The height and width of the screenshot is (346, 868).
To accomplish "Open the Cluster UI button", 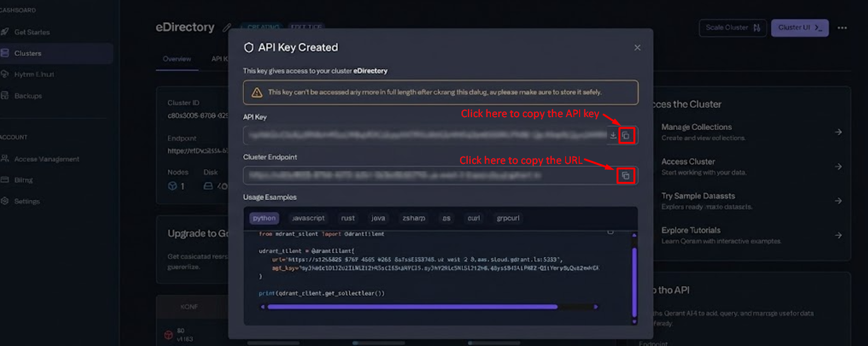I will [x=800, y=28].
